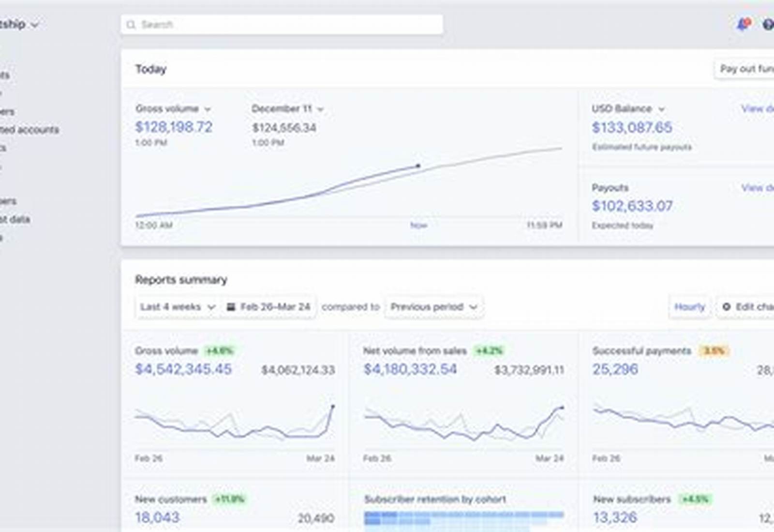Image resolution: width=774 pixels, height=532 pixels.
Task: Click the current-time dot on Today chart
Action: tap(418, 166)
